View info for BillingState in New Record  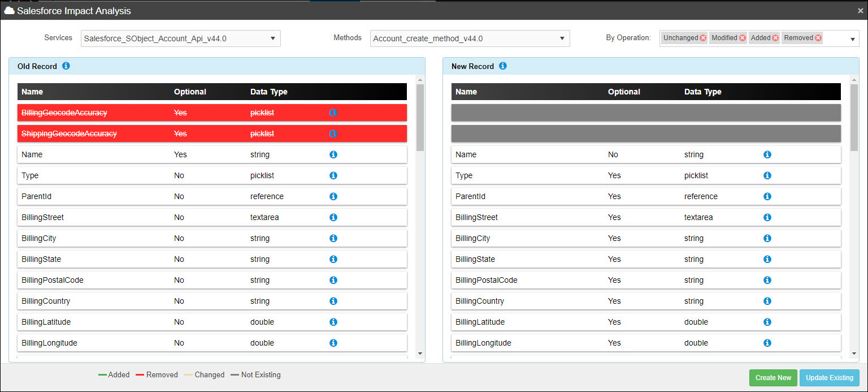(767, 259)
